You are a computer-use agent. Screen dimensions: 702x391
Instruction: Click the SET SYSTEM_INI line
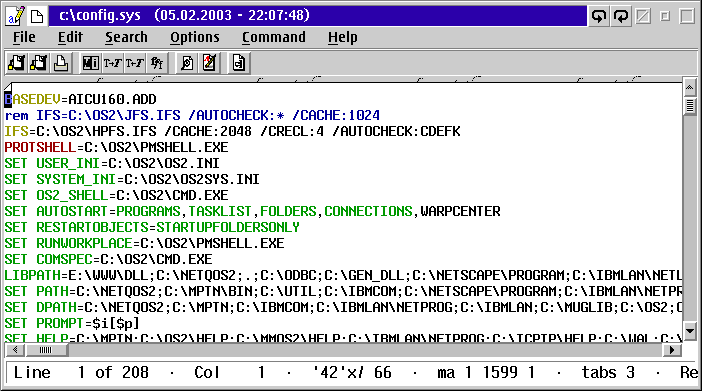[132, 180]
